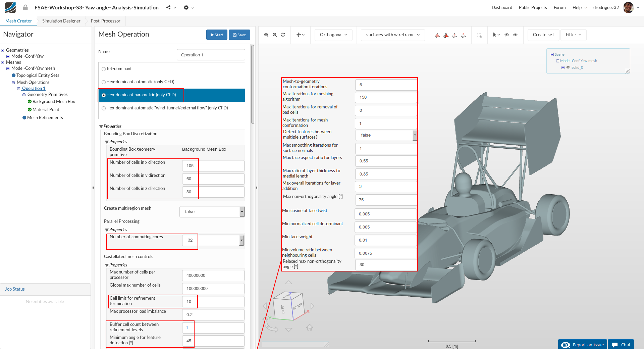Click the zoom out magnifier icon

[x=275, y=35]
